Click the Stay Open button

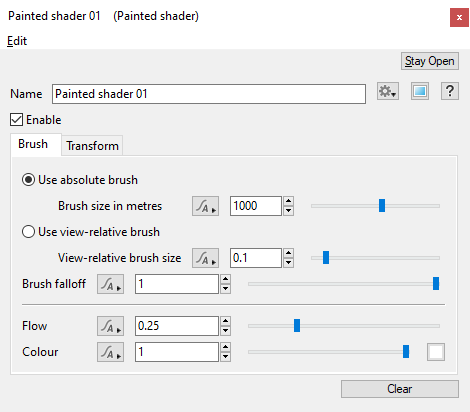(430, 61)
